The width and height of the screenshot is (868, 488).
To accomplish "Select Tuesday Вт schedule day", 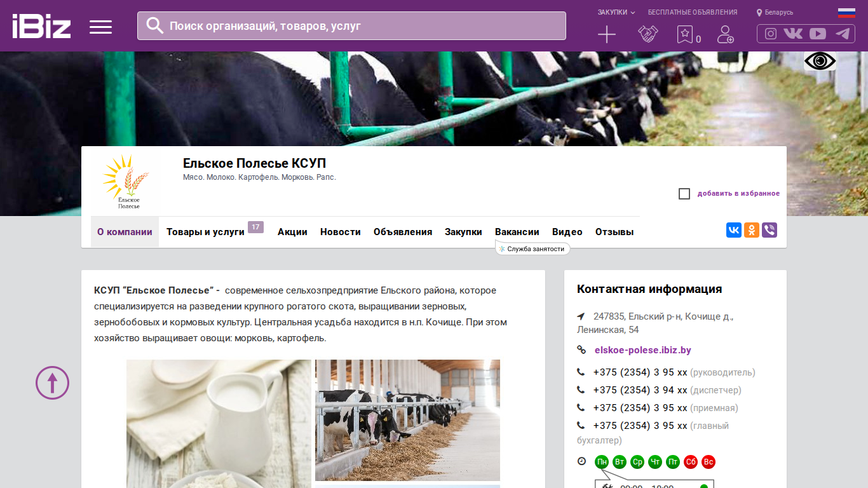I will (620, 462).
